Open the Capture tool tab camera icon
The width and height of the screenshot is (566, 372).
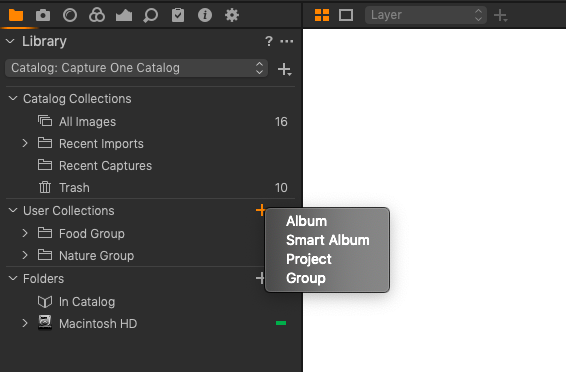[43, 15]
